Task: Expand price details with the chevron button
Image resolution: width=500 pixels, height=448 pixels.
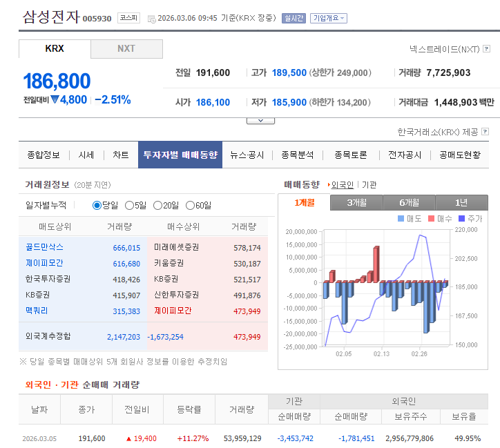Action: [x=260, y=120]
